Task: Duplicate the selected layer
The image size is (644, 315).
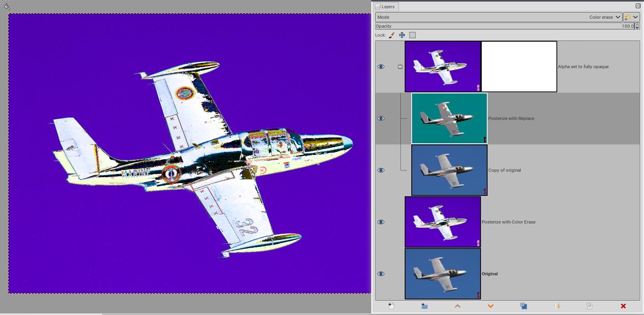Action: (x=524, y=306)
